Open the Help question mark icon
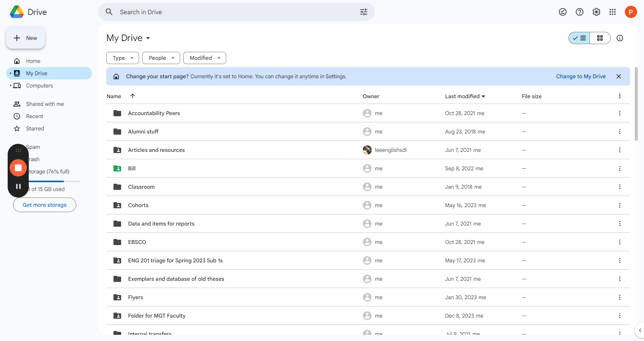Viewport: 644px width, 341px height. [x=579, y=12]
